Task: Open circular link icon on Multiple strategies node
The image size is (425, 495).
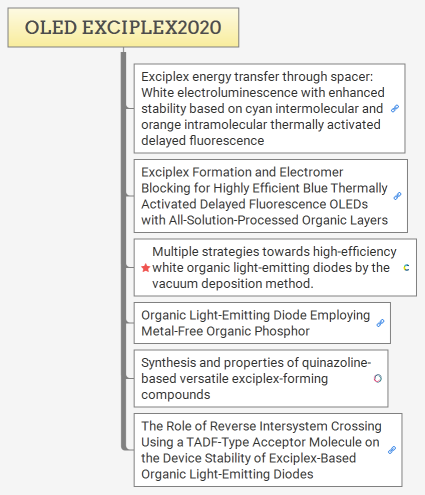Action: (406, 268)
